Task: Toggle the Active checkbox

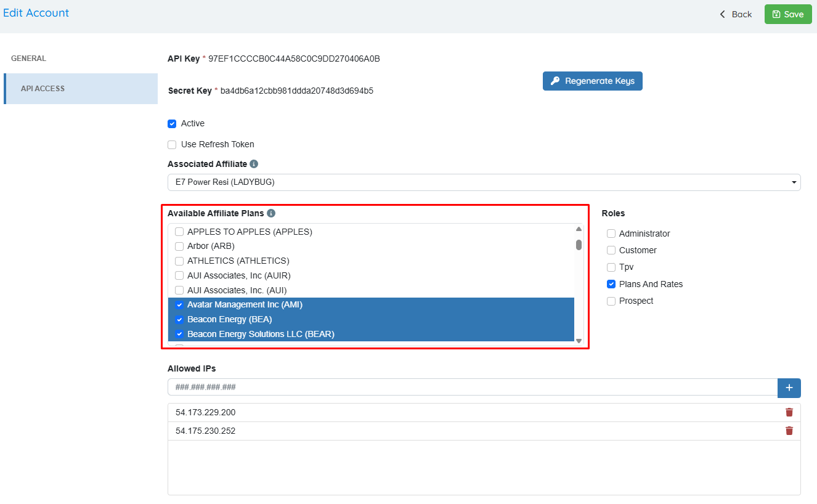Action: tap(172, 124)
